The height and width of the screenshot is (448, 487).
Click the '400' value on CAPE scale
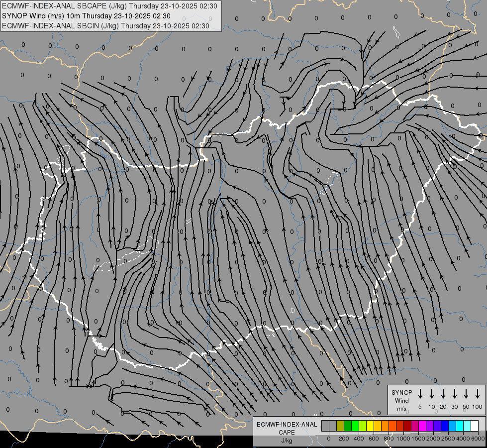pos(359,439)
